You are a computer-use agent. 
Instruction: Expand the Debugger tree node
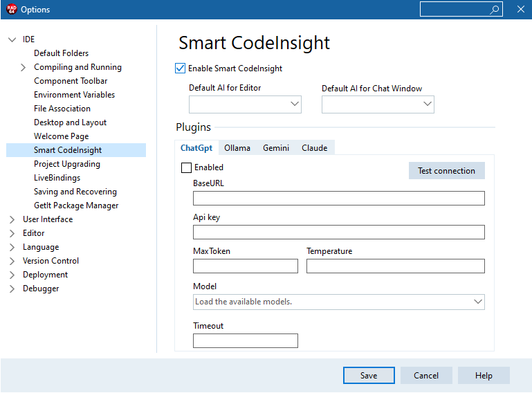tap(12, 289)
